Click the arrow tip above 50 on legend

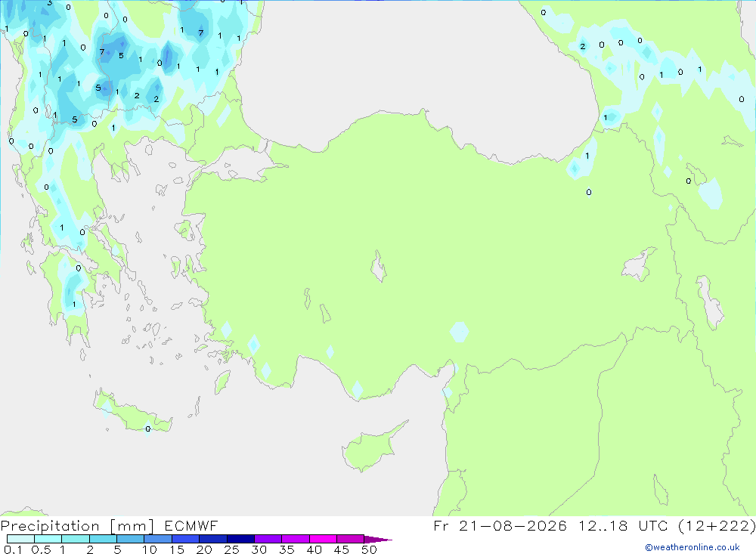[x=378, y=540]
